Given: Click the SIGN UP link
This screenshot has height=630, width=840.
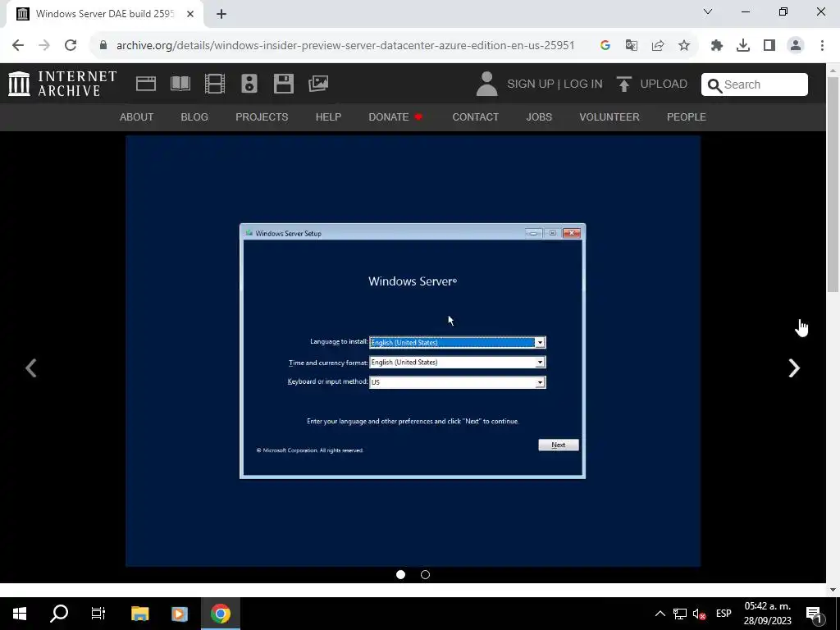Looking at the screenshot, I should (x=531, y=84).
